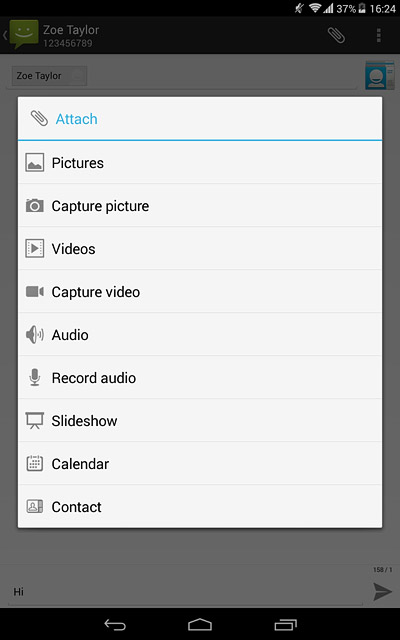
Task: Tap the contact card icon beside Contact
Action: [35, 507]
